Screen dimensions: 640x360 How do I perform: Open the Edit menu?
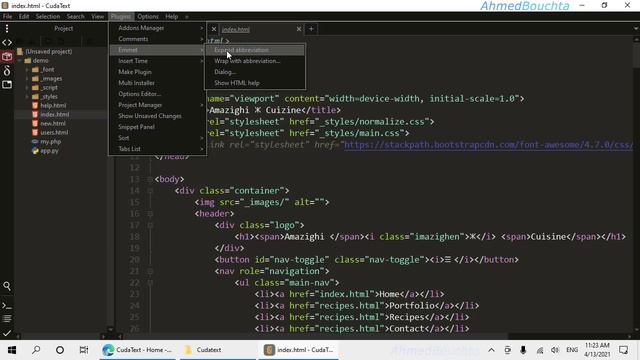[x=24, y=17]
